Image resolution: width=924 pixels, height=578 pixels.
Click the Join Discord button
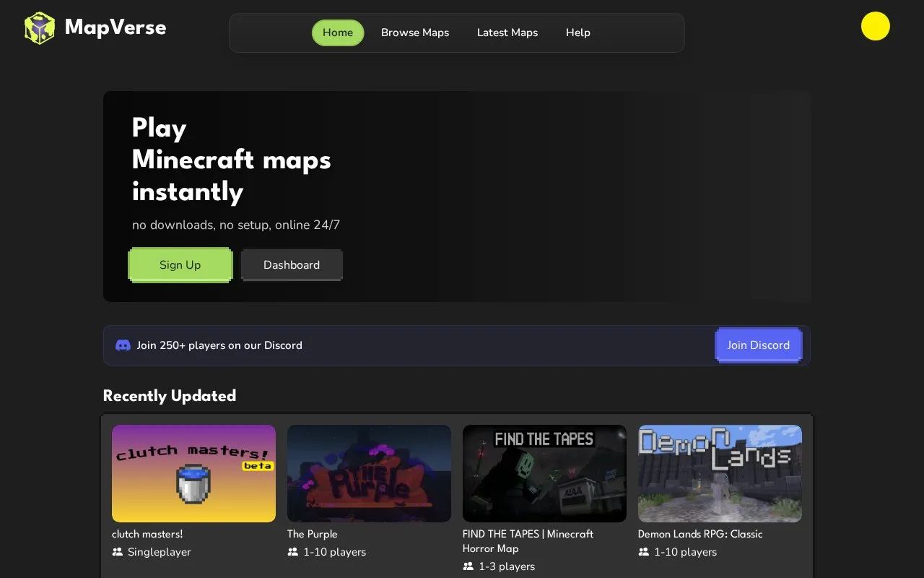point(759,345)
